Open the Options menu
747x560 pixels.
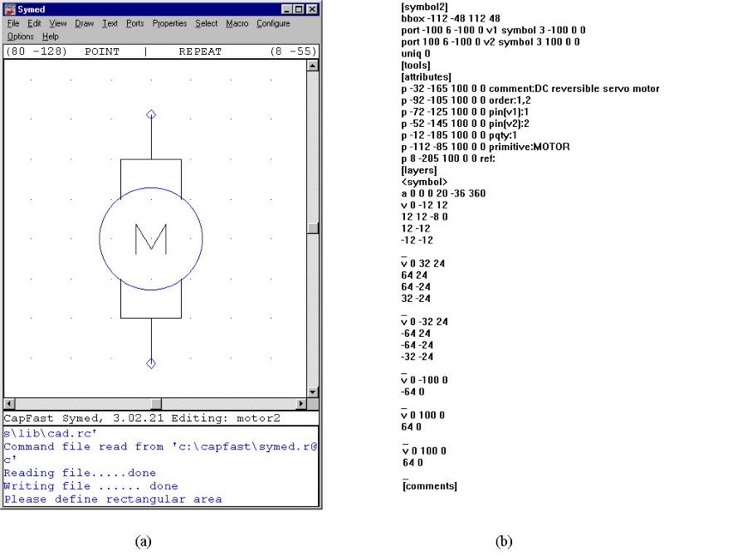(21, 37)
